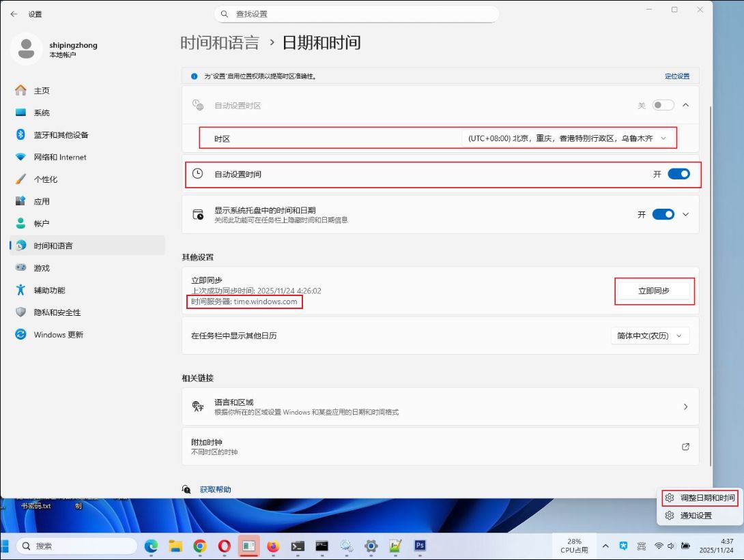Open Microsoft Edge from the taskbar
Image resolution: width=744 pixels, height=560 pixels.
(x=151, y=546)
